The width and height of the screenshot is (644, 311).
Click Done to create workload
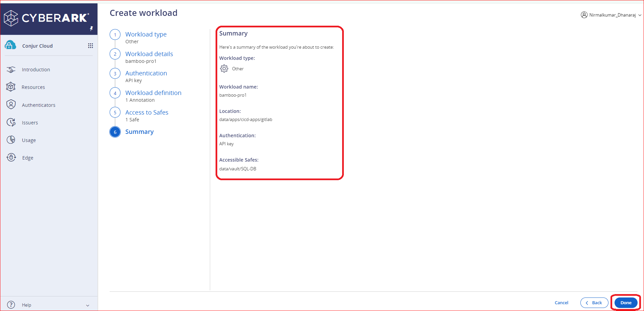pyautogui.click(x=626, y=303)
